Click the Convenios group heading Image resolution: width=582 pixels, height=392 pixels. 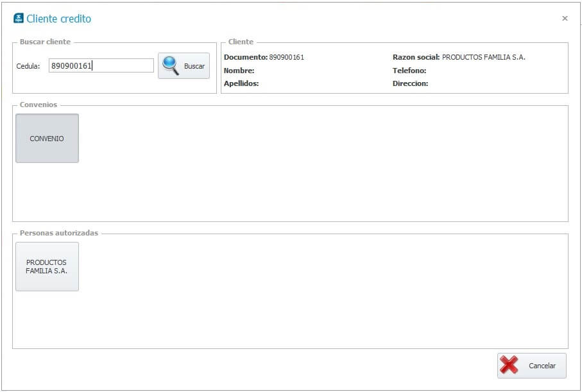click(39, 105)
